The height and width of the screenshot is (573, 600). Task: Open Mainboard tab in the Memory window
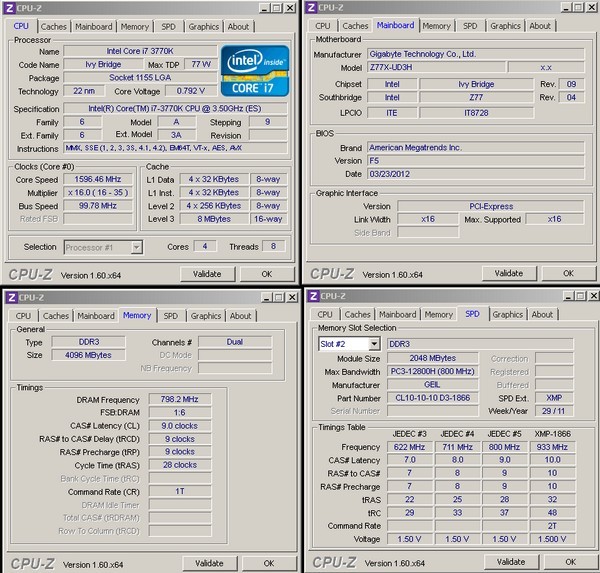click(96, 316)
